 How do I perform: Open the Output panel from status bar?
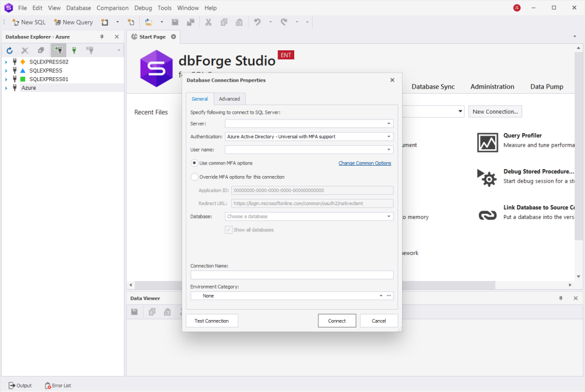(20, 385)
